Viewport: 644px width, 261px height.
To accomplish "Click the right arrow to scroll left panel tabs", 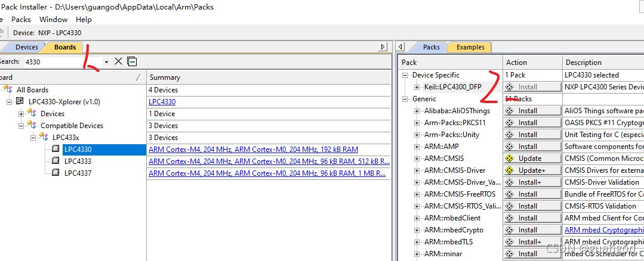I will pos(383,47).
